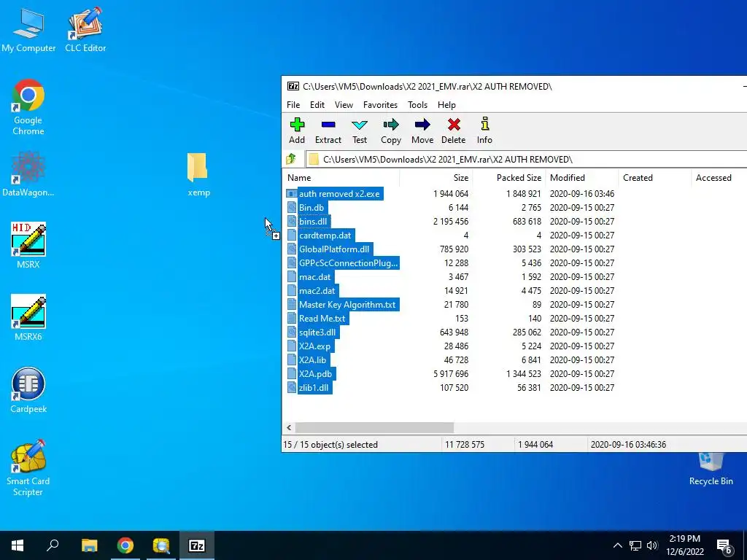747x560 pixels.
Task: Click the Move toolbar icon
Action: pos(422,131)
